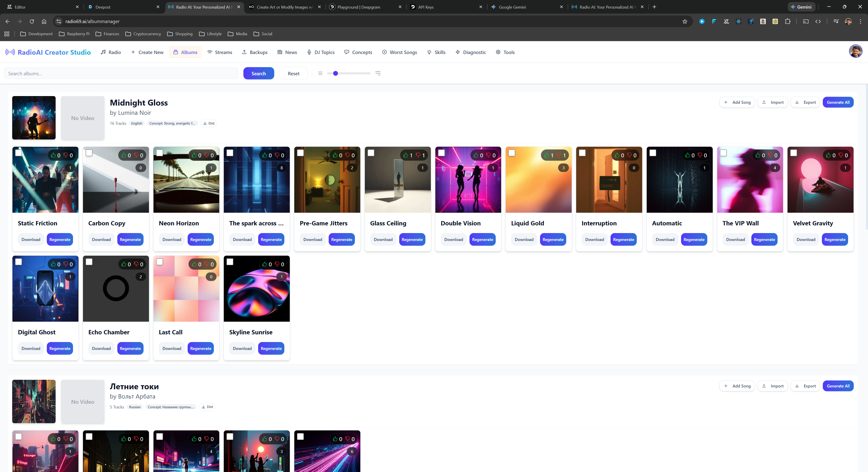Click the RadioAI Creator Studio logo
The width and height of the screenshot is (868, 472).
point(48,52)
